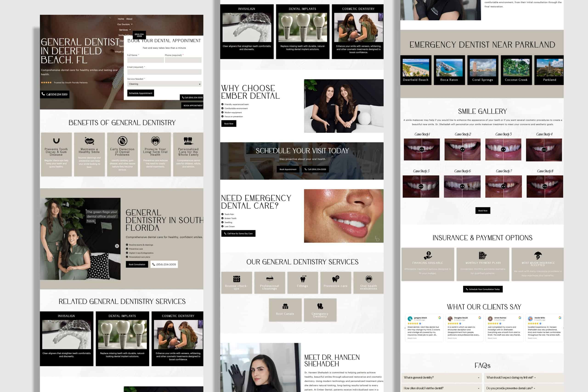Click the Early Detection prohibition icon
The width and height of the screenshot is (588, 392).
coord(122,141)
